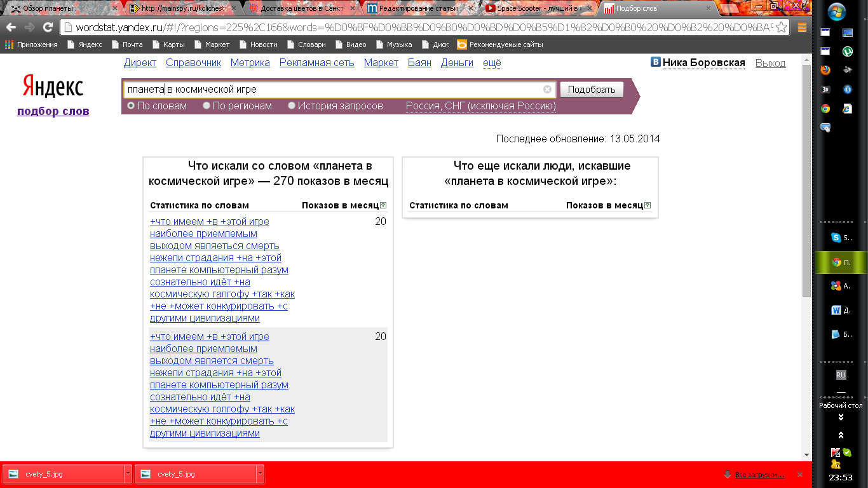Open the Директ link
Viewport: 868px width, 488px height.
coord(140,62)
